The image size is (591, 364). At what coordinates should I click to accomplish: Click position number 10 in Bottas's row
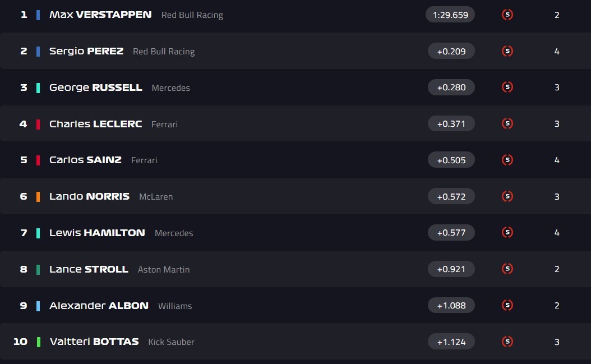click(20, 342)
